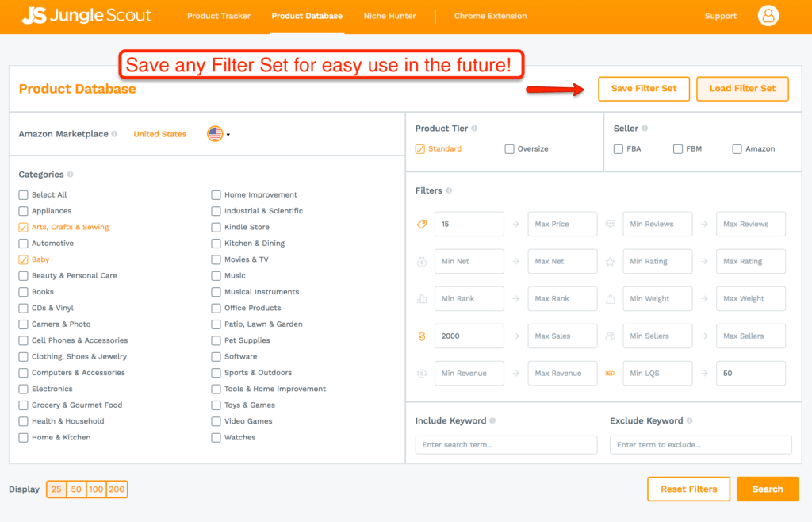This screenshot has height=522, width=812.
Task: Click the US flag marketplace icon
Action: (215, 134)
